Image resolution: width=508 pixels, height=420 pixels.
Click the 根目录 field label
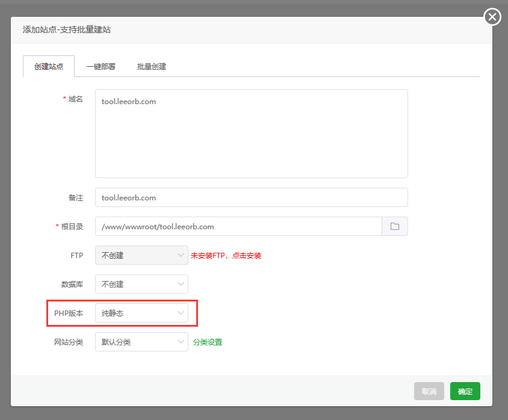(x=72, y=227)
